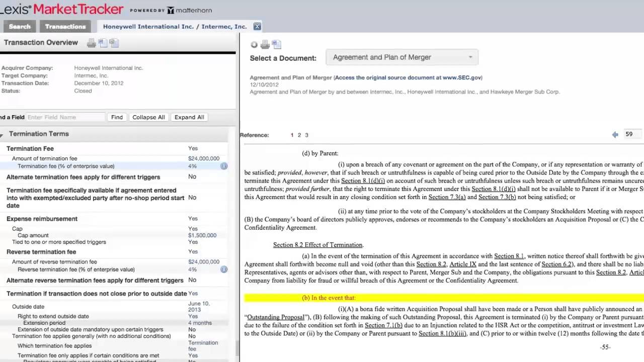This screenshot has height=362, width=644.
Task: Follow the Article IX link
Action: pyautogui.click(x=463, y=264)
